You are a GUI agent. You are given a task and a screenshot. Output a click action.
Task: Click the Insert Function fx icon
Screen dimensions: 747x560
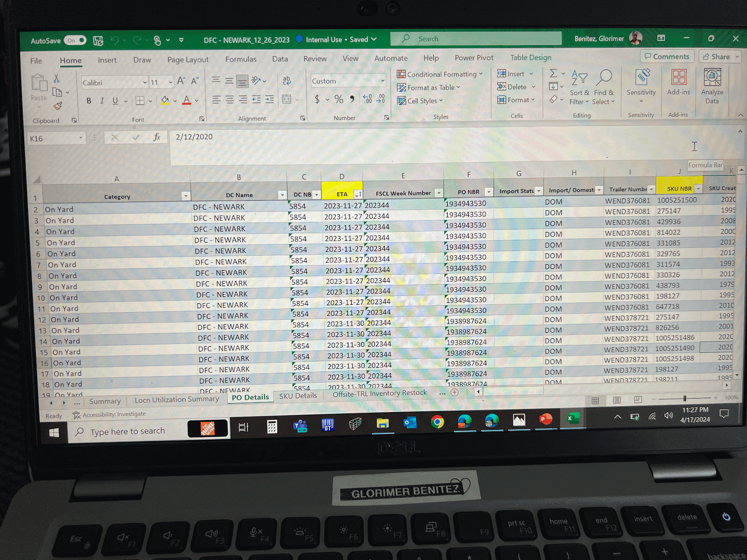[157, 137]
